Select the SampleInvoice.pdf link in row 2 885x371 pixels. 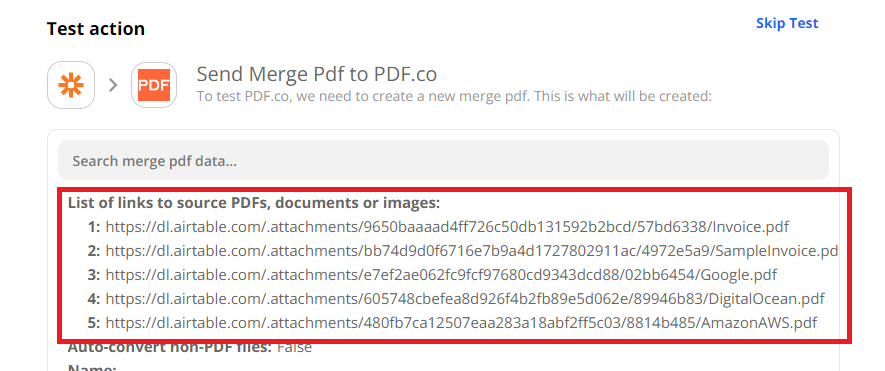[472, 251]
